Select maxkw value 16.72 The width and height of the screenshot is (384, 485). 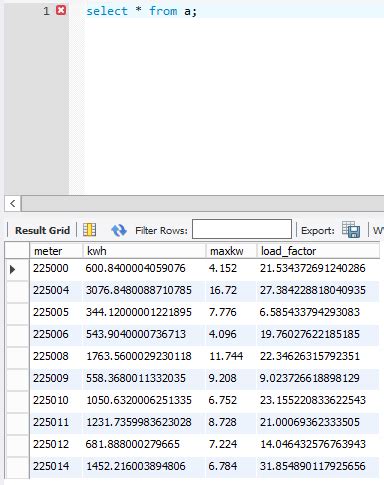pyautogui.click(x=231, y=290)
